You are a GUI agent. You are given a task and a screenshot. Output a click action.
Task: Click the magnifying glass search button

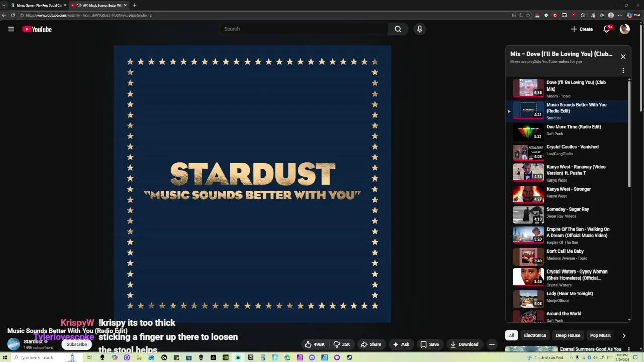click(x=398, y=29)
